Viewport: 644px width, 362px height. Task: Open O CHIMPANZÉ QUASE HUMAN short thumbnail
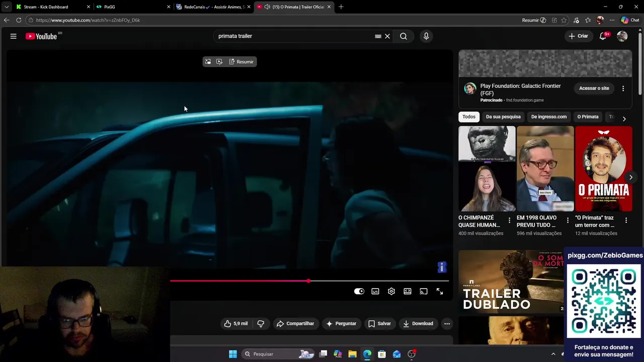(487, 169)
